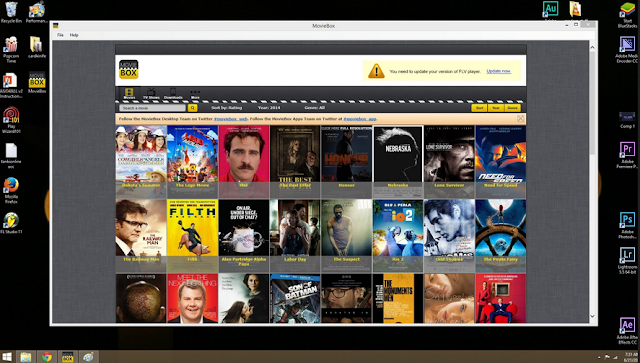Follow the #moviebox_web Twitter link
This screenshot has width=640, height=363.
coord(231,119)
